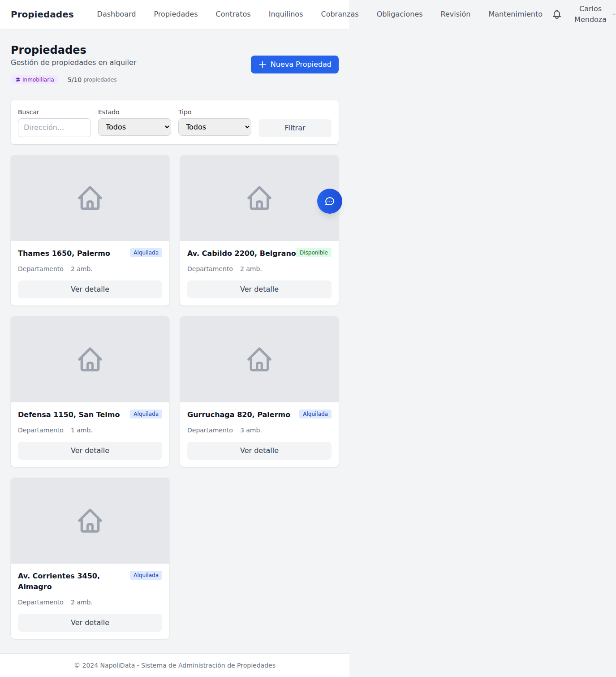
Task: Open the Tipo dropdown
Action: [x=214, y=127]
